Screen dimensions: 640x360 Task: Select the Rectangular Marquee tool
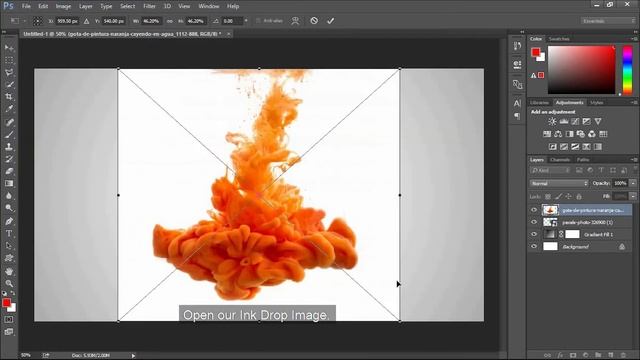pos(9,60)
